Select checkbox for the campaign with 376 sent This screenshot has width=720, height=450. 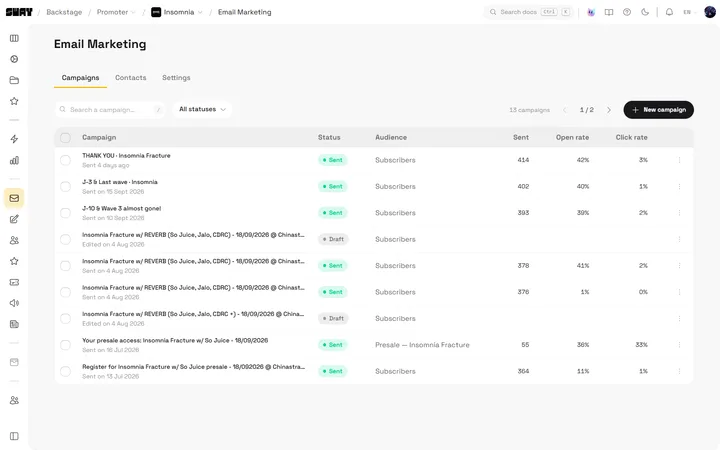pos(65,292)
